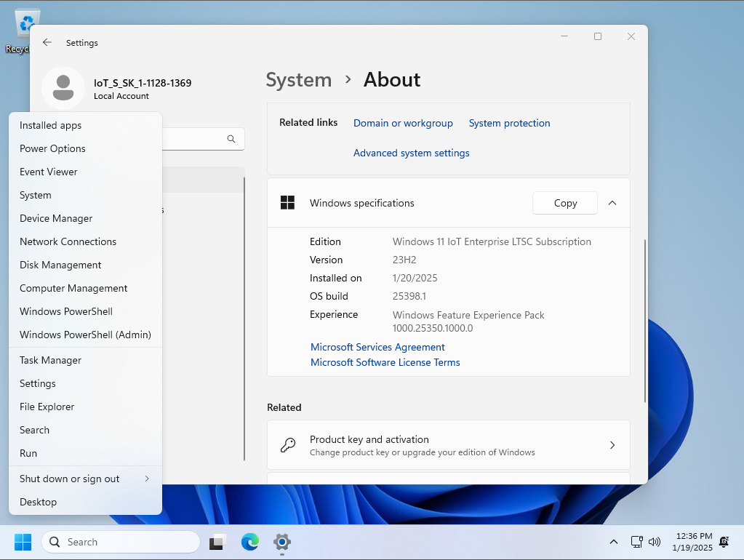Screen dimensions: 744x560
Task: Open Task Manager from the menu
Action: pyautogui.click(x=85, y=360)
